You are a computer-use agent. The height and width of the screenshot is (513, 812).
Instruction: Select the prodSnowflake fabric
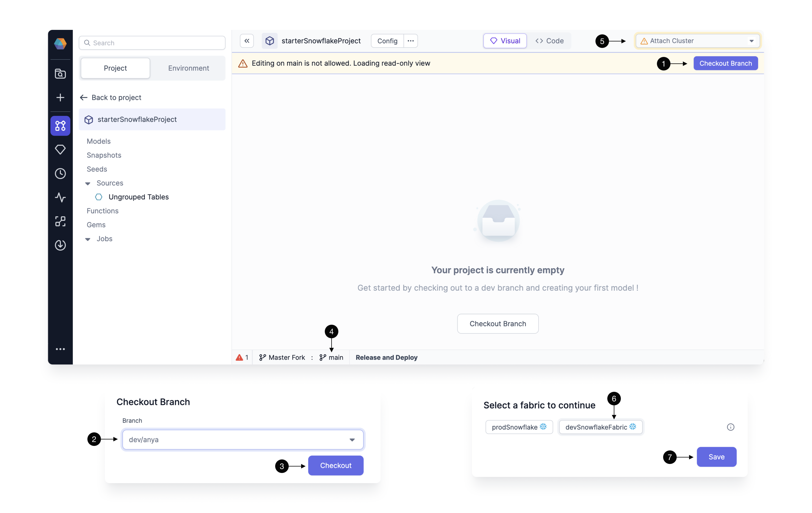pyautogui.click(x=519, y=427)
